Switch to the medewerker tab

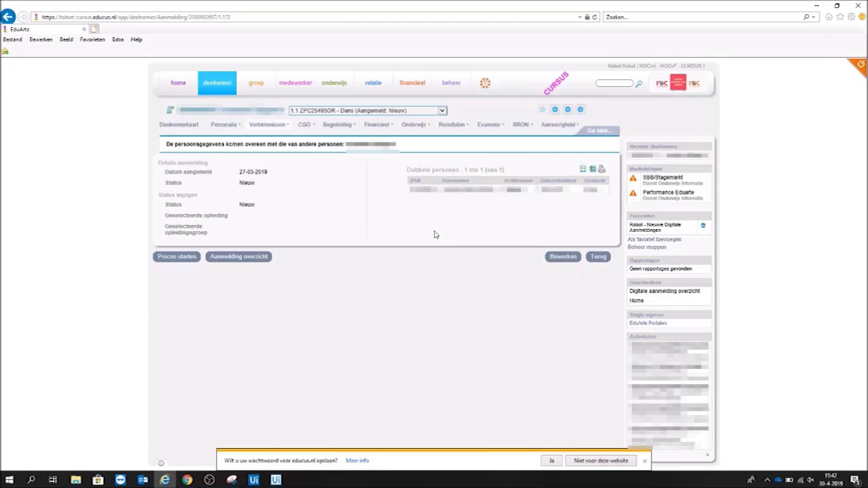(x=295, y=83)
